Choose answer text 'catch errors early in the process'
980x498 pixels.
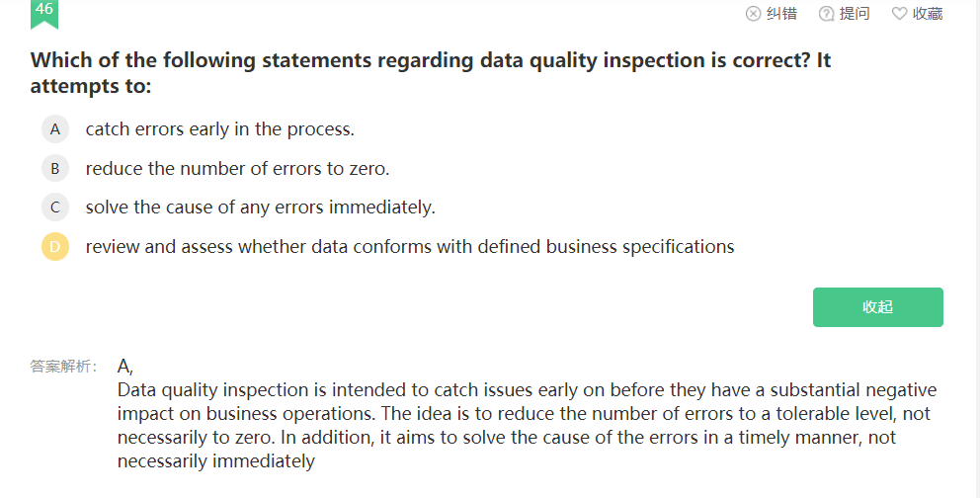pyautogui.click(x=220, y=129)
